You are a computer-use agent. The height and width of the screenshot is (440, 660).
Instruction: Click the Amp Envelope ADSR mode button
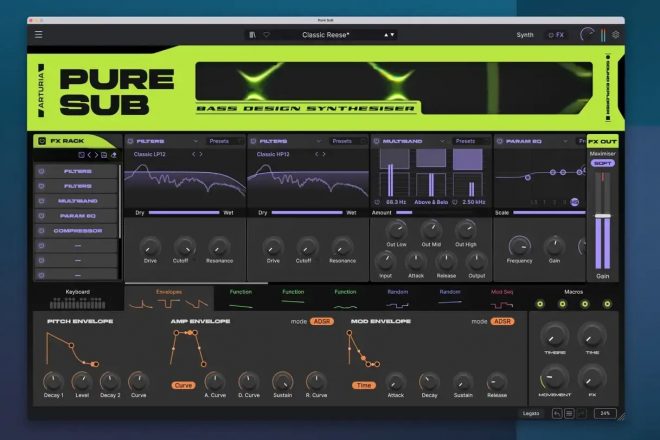click(x=322, y=321)
